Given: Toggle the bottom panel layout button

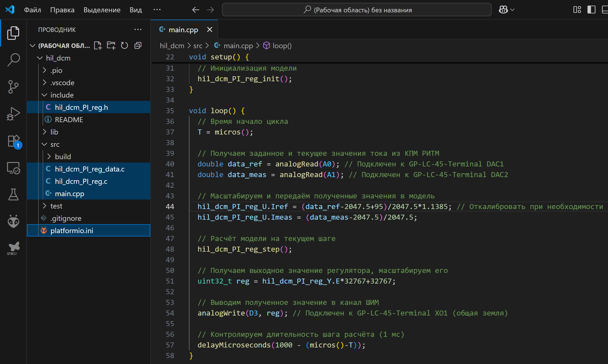Looking at the screenshot, I should point(605,10).
